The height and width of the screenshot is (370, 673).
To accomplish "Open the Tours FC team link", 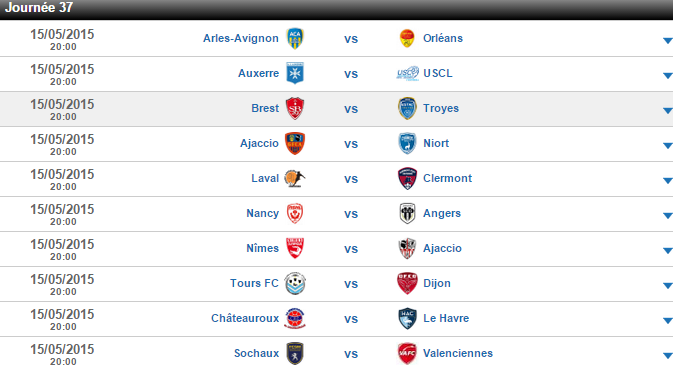I will click(254, 283).
